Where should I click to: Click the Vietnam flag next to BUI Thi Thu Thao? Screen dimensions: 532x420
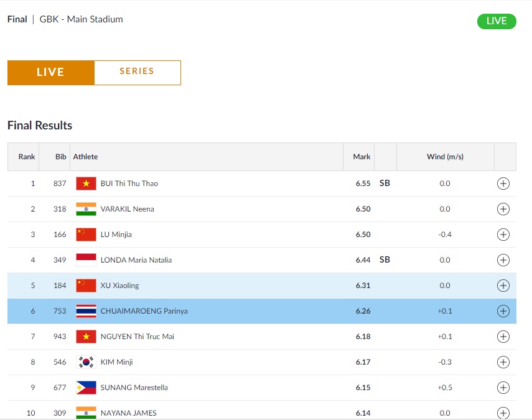point(86,184)
